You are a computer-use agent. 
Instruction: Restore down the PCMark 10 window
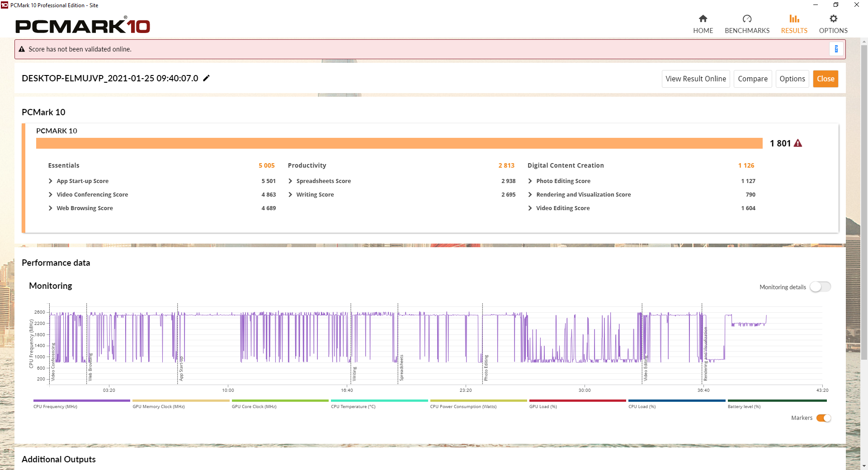[x=836, y=5]
